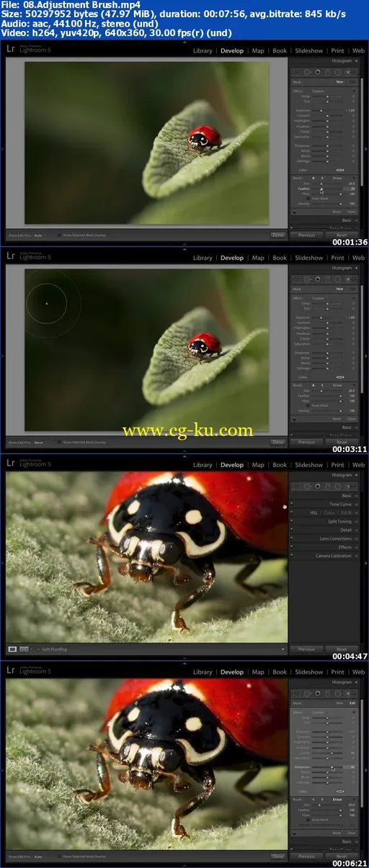Select Red Eye Correction tool in 00:06:21 frame
Viewport: 369px width, 868px height.
pos(318,693)
